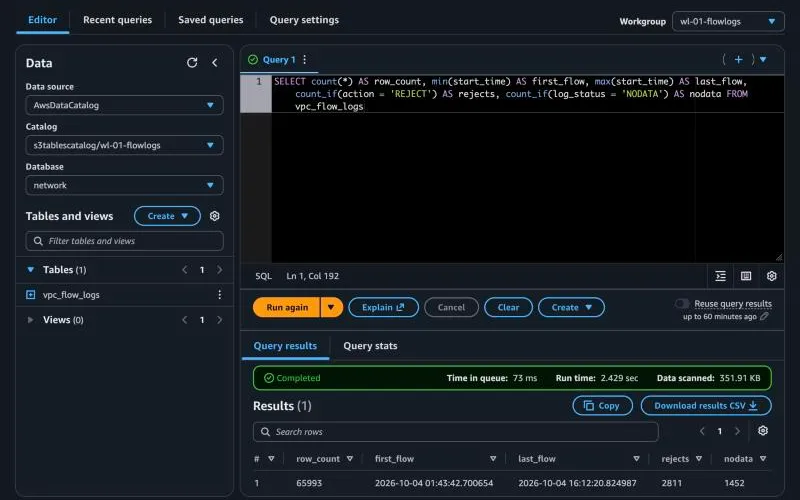800x500 pixels.
Task: Click nodata value 1452
Action: (734, 483)
